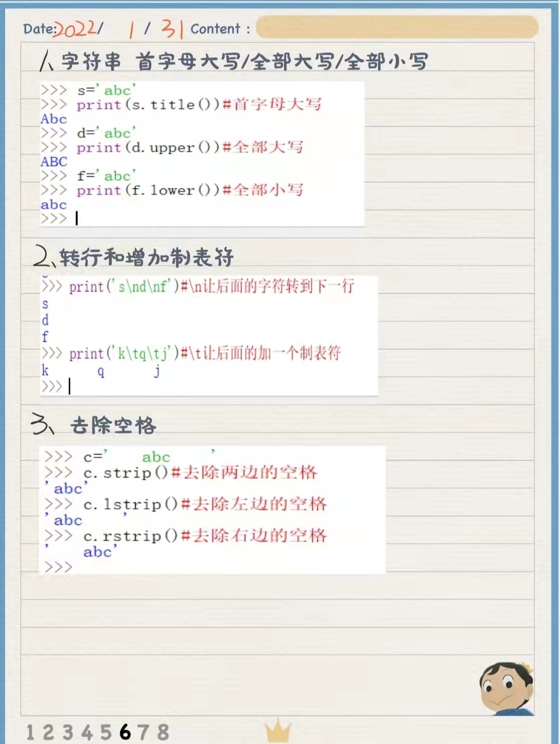Viewport: 560px width, 744px height.
Task: Go to page 5 in the page numbers
Action: pos(106,732)
